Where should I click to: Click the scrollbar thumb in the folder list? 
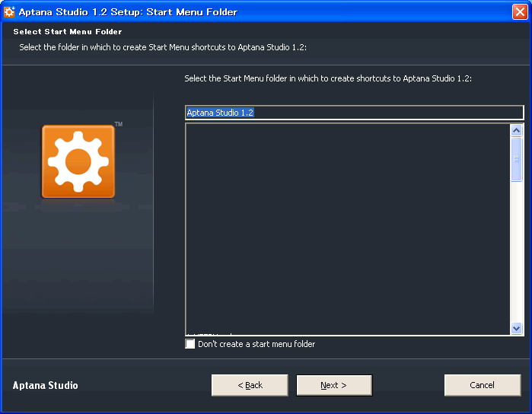point(517,160)
